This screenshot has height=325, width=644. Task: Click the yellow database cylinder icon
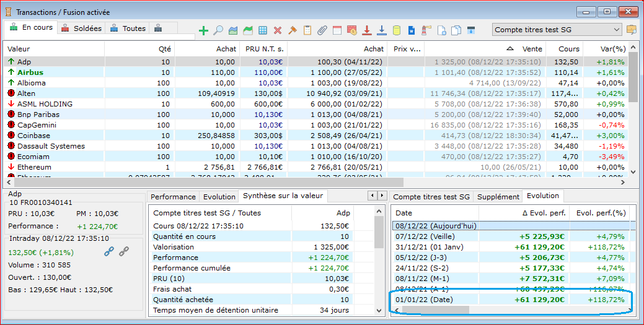(396, 30)
